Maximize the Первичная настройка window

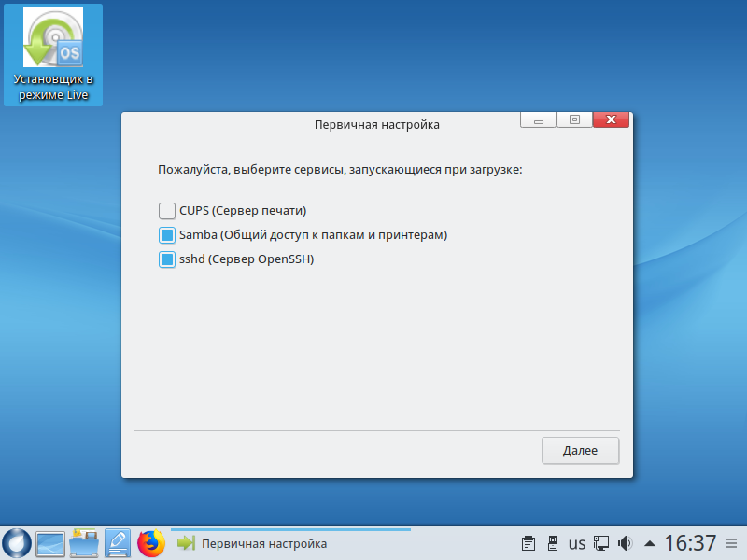click(x=574, y=119)
